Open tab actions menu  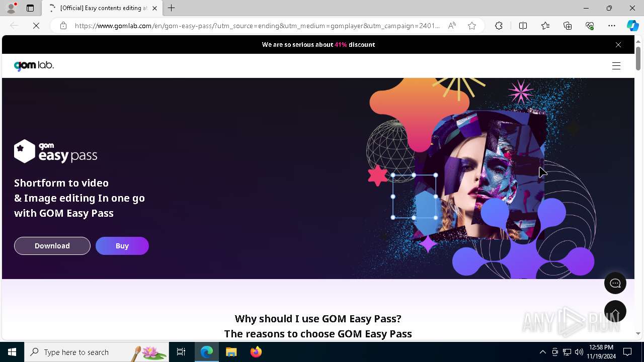click(30, 8)
